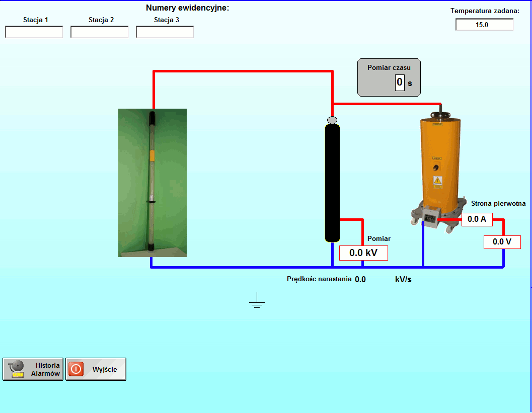Image resolution: width=532 pixels, height=413 pixels.
Task: Open the Historia Alarmów alarm history
Action: tap(33, 369)
